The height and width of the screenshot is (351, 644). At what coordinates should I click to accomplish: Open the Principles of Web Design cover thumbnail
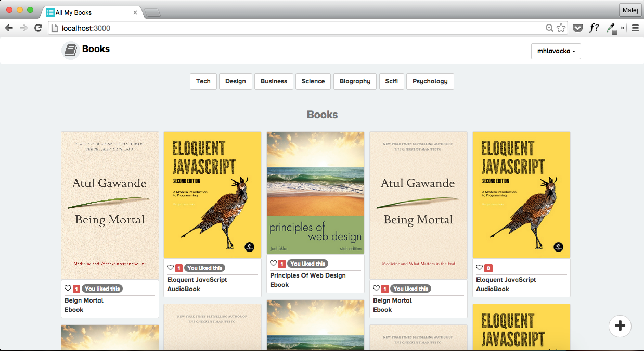pos(315,193)
